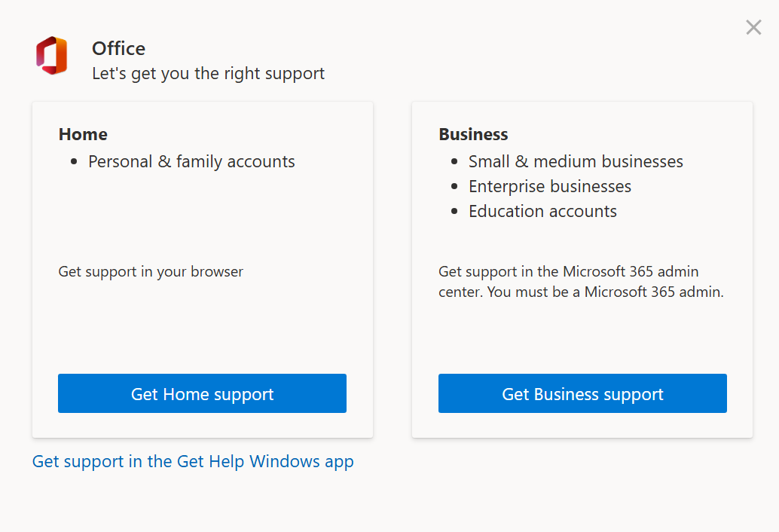
Task: Click the bullet dot beside Education accounts
Action: 454,212
